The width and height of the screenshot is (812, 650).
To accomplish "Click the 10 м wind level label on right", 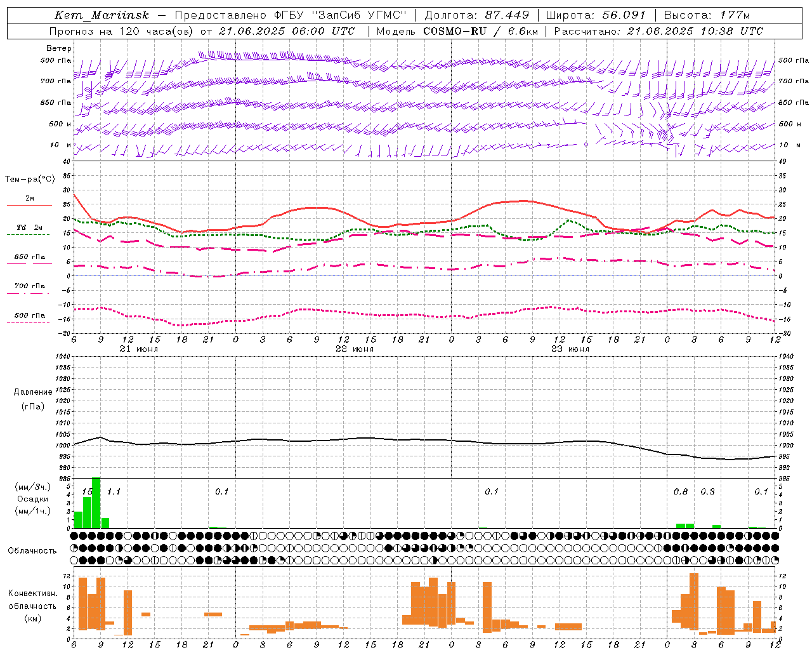I will coord(791,145).
